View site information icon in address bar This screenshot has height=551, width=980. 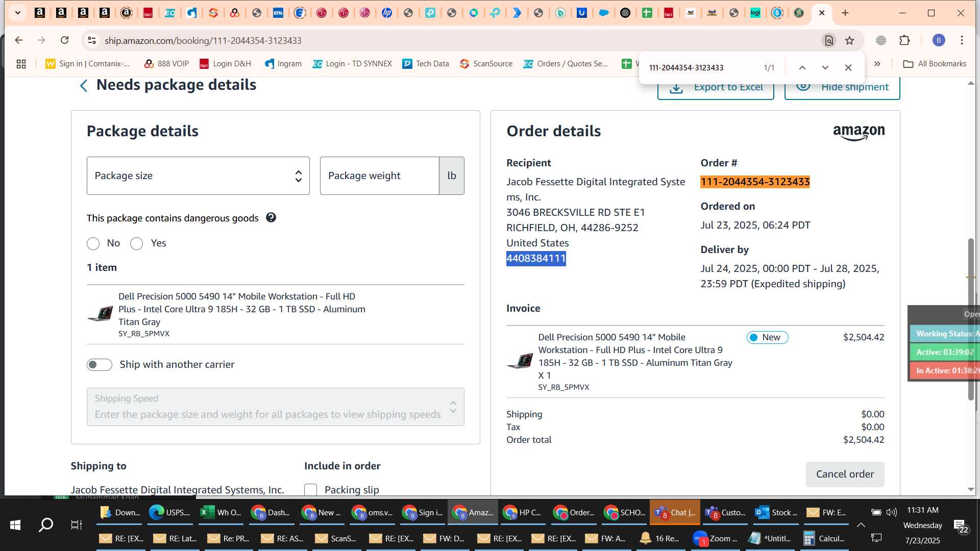tap(91, 40)
